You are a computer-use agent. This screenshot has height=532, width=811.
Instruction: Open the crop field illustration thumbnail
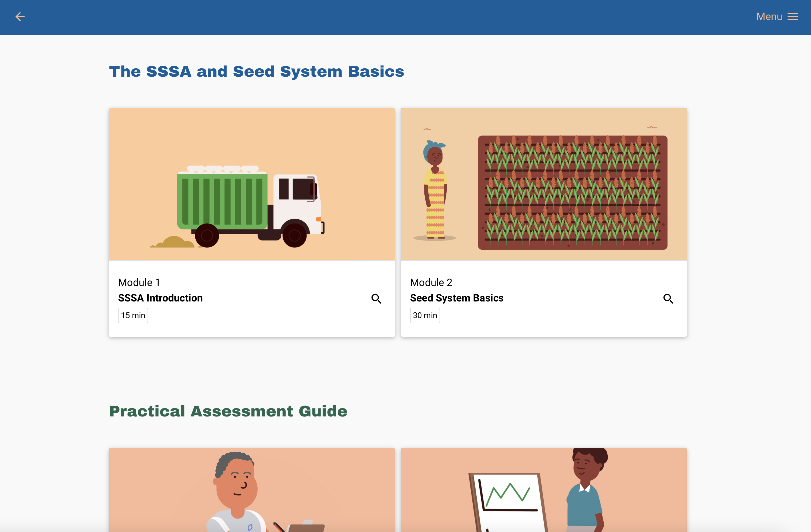click(x=544, y=184)
